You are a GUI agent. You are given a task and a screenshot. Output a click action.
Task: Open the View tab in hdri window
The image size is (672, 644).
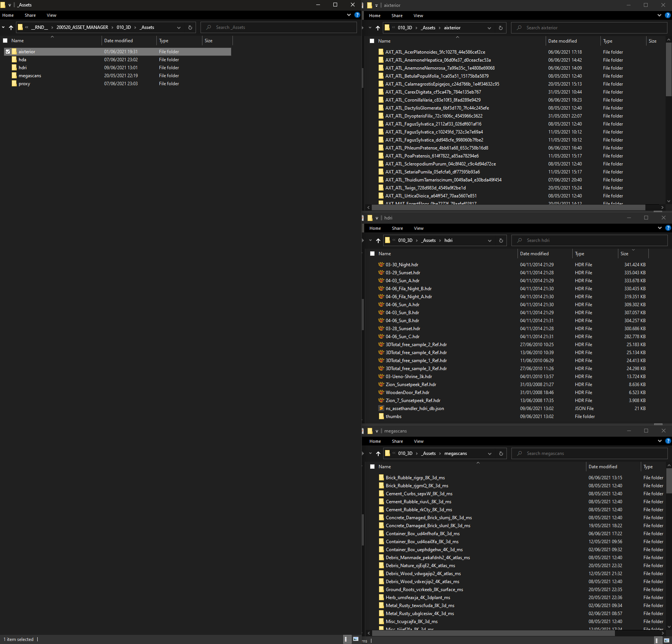[x=419, y=228]
